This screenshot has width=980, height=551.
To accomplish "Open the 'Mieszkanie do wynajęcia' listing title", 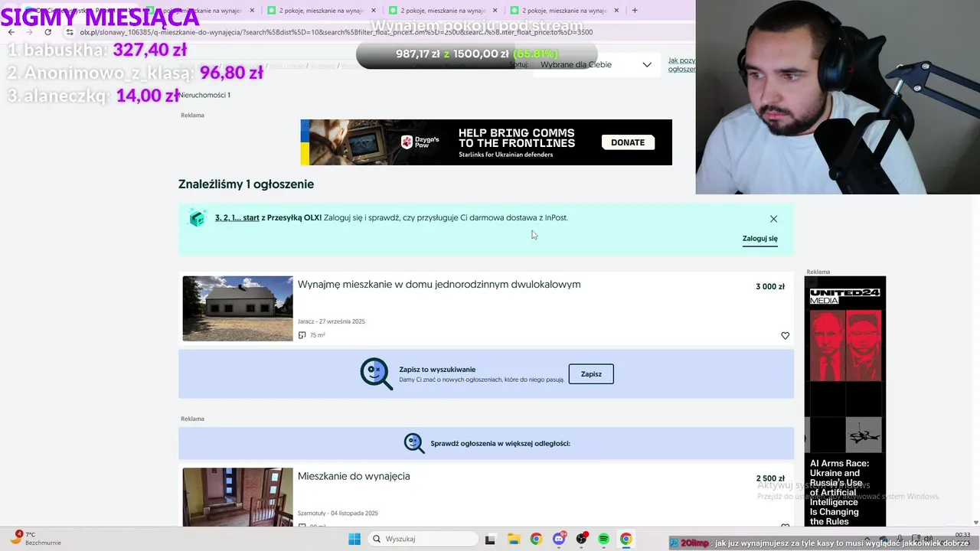I will coord(354,476).
